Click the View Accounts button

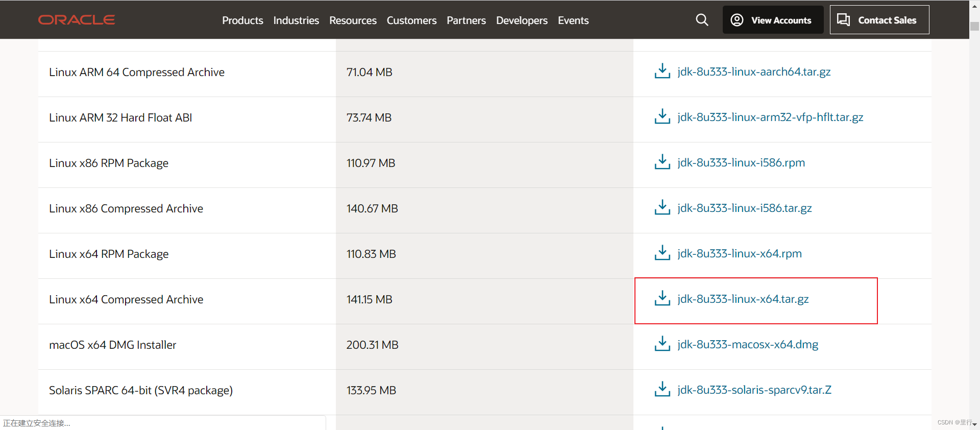click(773, 20)
